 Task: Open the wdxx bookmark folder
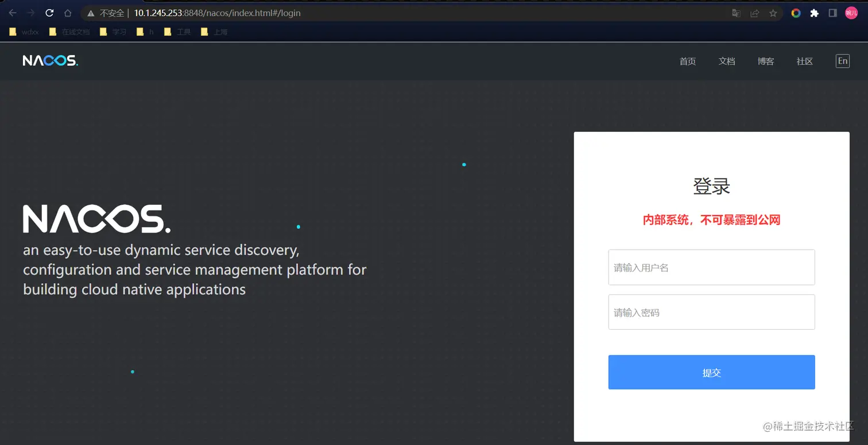(24, 32)
